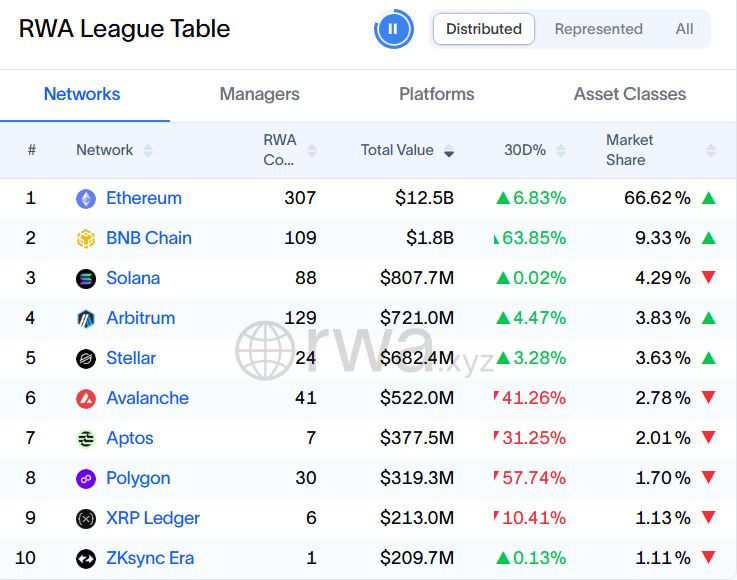Switch to the All view
Viewport: 737px width, 580px height.
click(x=684, y=29)
